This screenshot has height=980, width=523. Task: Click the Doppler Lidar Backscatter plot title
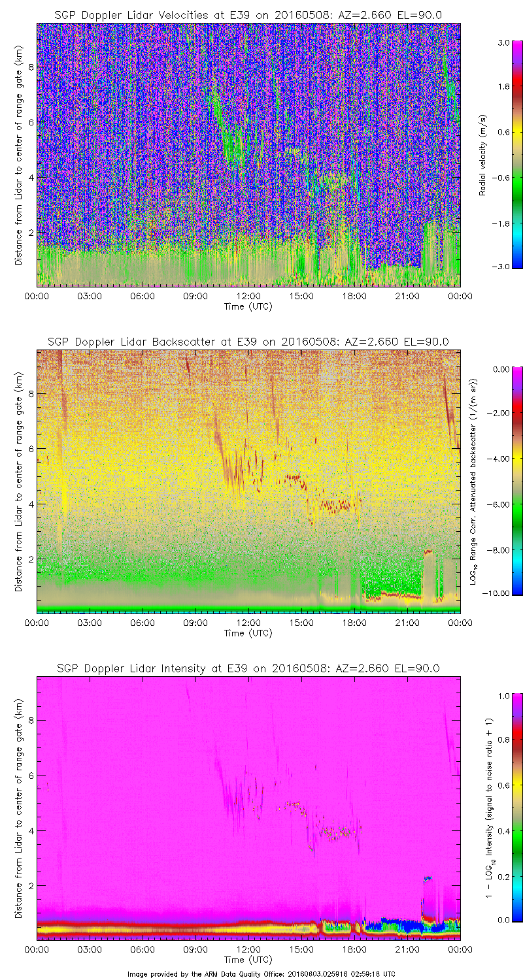[248, 342]
